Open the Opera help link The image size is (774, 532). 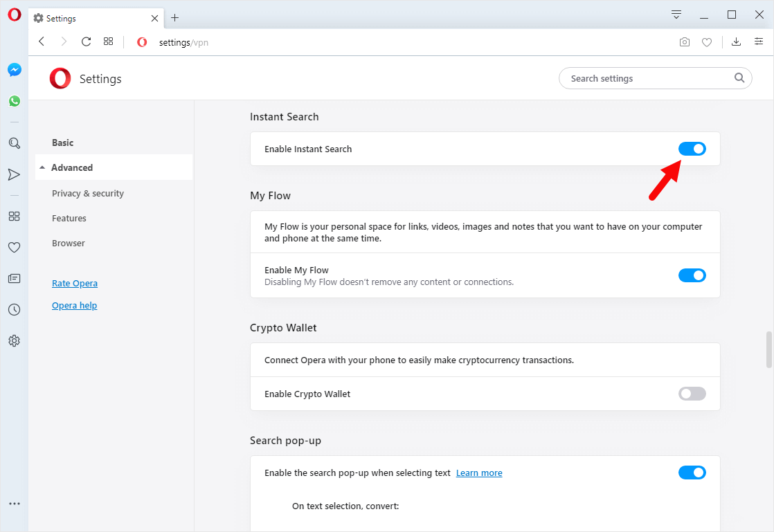click(75, 305)
